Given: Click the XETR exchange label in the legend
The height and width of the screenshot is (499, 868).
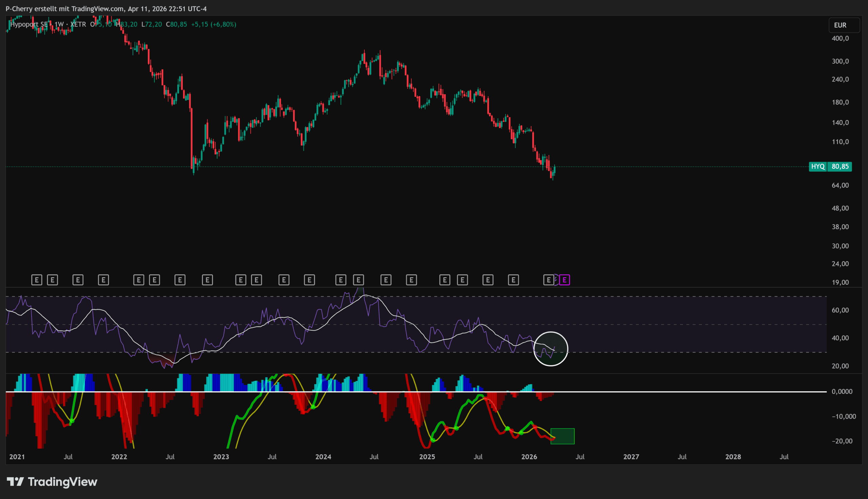Looking at the screenshot, I should (x=78, y=24).
